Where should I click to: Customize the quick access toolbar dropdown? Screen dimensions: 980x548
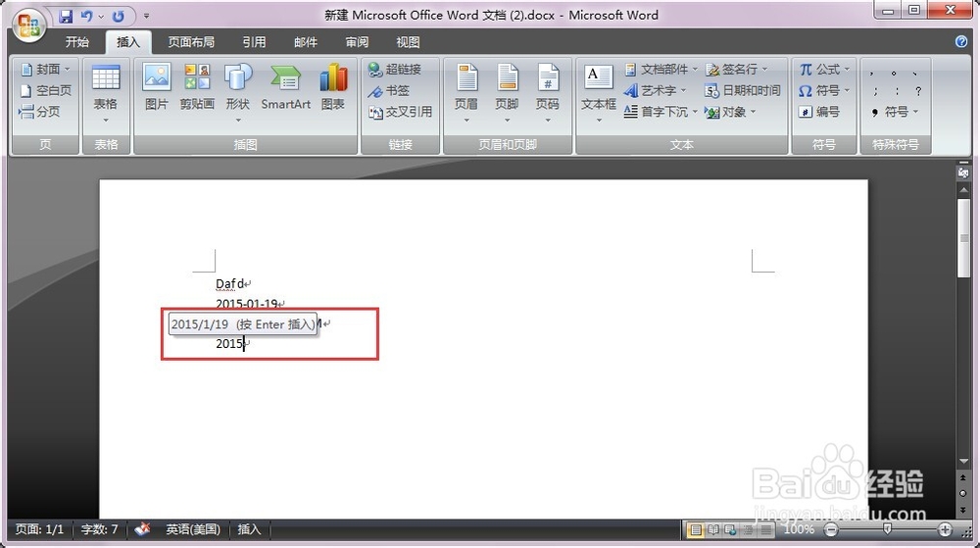click(146, 17)
